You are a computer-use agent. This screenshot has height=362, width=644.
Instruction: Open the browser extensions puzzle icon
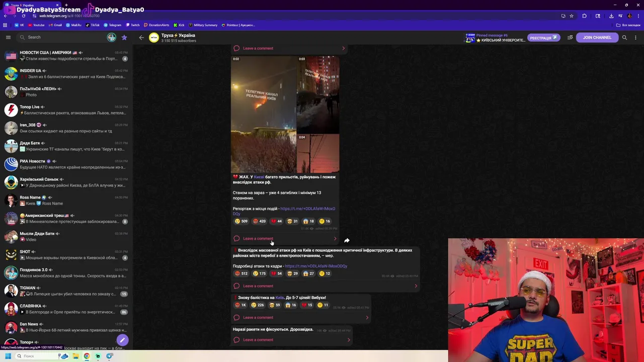click(584, 16)
